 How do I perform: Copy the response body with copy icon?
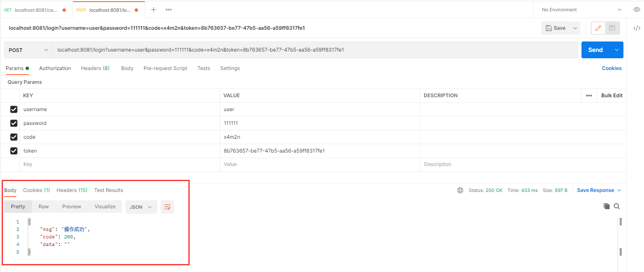click(606, 206)
